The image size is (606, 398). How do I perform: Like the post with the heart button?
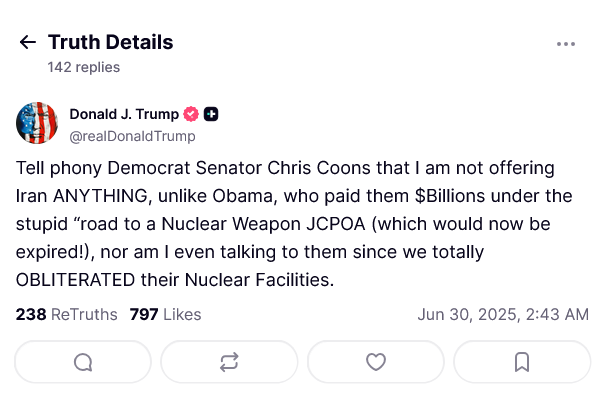tap(376, 362)
